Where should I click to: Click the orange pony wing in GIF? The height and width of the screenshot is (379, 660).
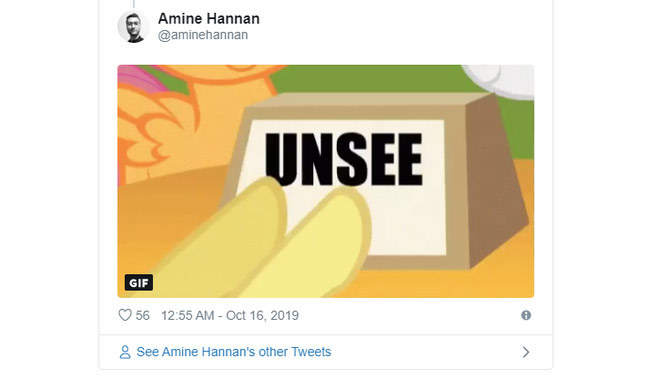coord(160,122)
